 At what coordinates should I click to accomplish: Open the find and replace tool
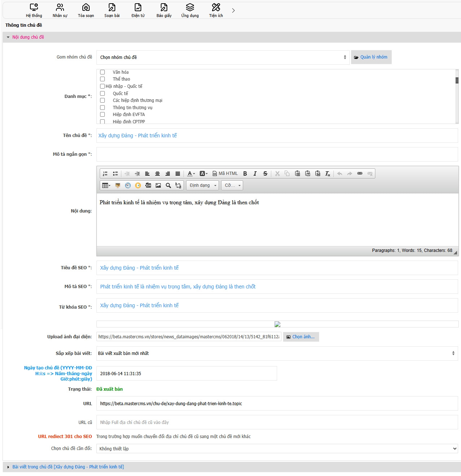pyautogui.click(x=178, y=186)
